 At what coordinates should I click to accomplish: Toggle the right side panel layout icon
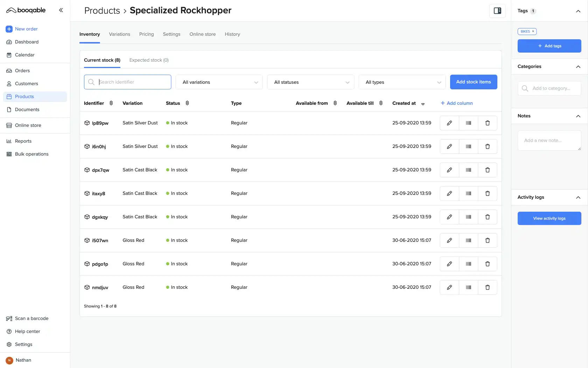(497, 11)
